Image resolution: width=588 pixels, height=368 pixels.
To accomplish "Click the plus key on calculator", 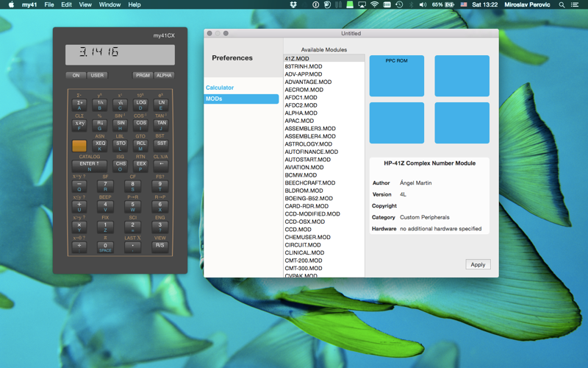I will pos(79,207).
